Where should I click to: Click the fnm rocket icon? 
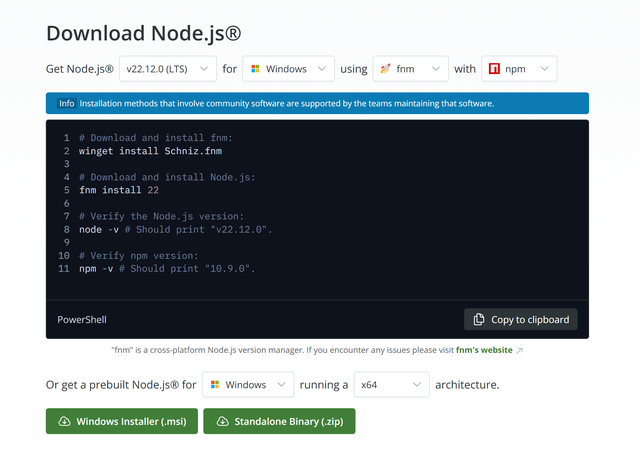(385, 69)
